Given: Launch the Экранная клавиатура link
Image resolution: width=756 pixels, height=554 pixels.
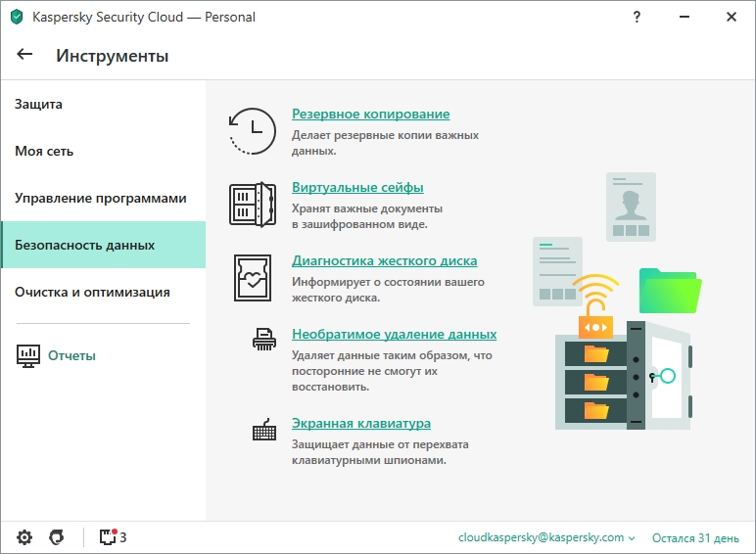Looking at the screenshot, I should 361,423.
